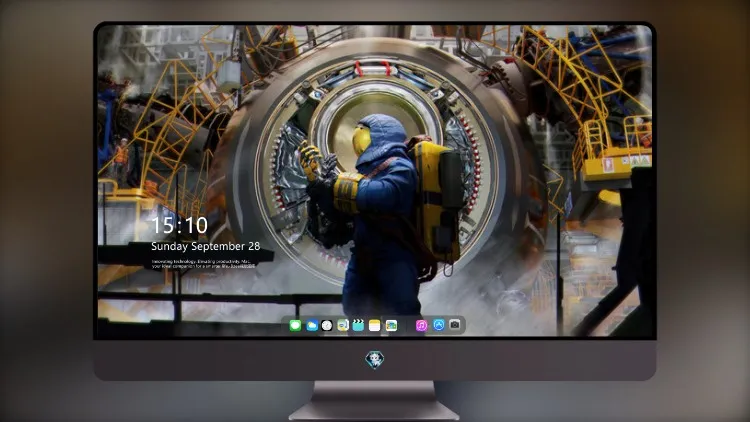Screen dimensions: 750x422
Task: Open the Camera app in dock
Action: (455, 325)
